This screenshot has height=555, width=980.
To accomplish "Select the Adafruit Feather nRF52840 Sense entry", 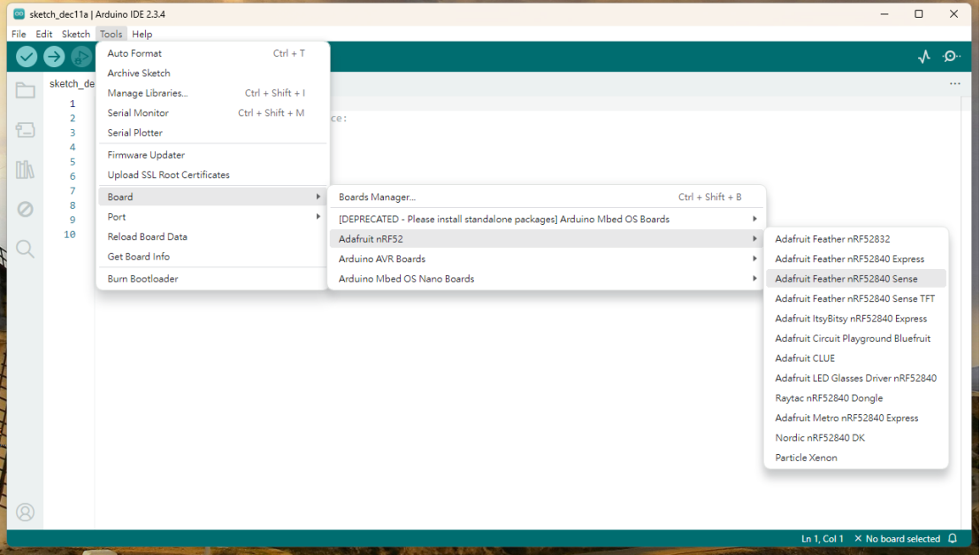I will point(856,279).
